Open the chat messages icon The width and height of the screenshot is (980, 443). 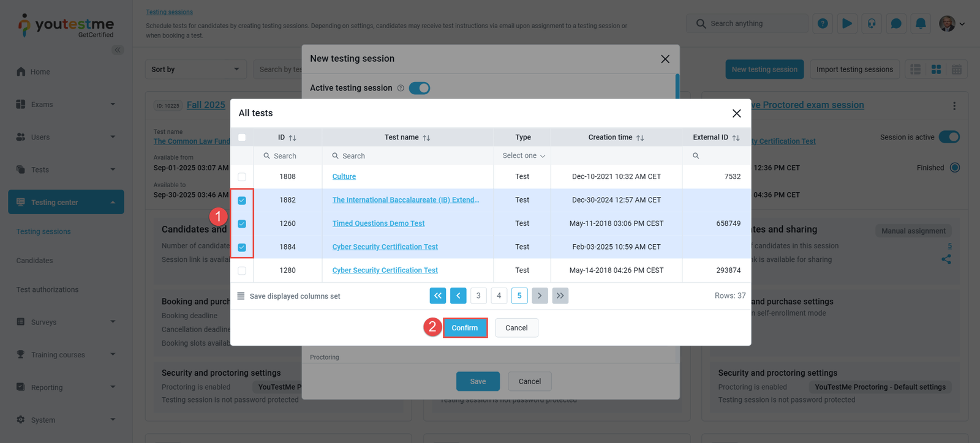click(896, 23)
